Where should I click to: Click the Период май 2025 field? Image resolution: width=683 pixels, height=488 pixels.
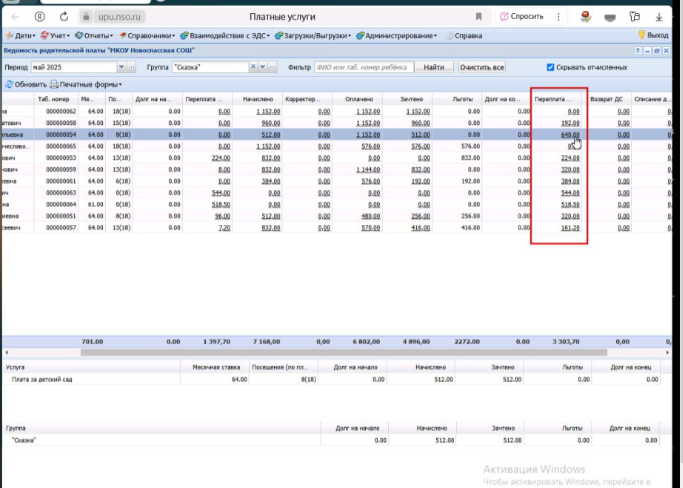[74, 67]
